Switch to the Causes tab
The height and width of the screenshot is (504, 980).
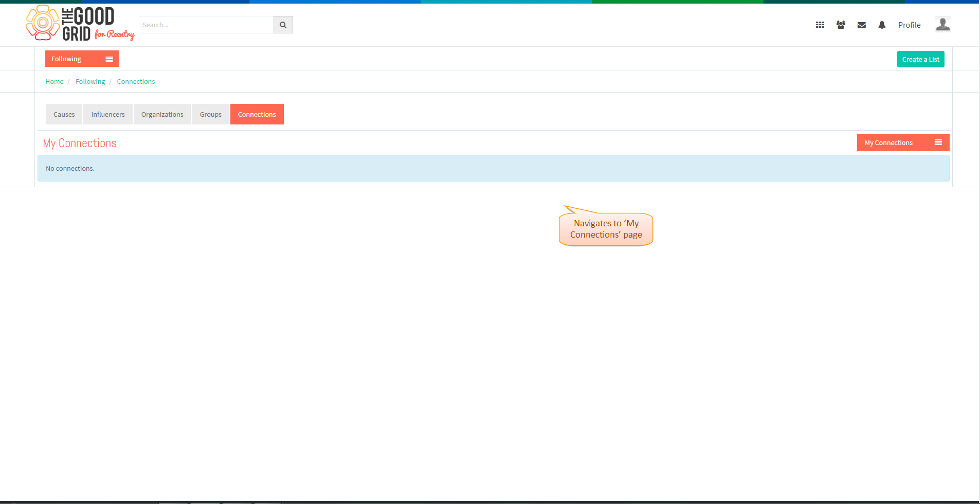[x=64, y=114]
